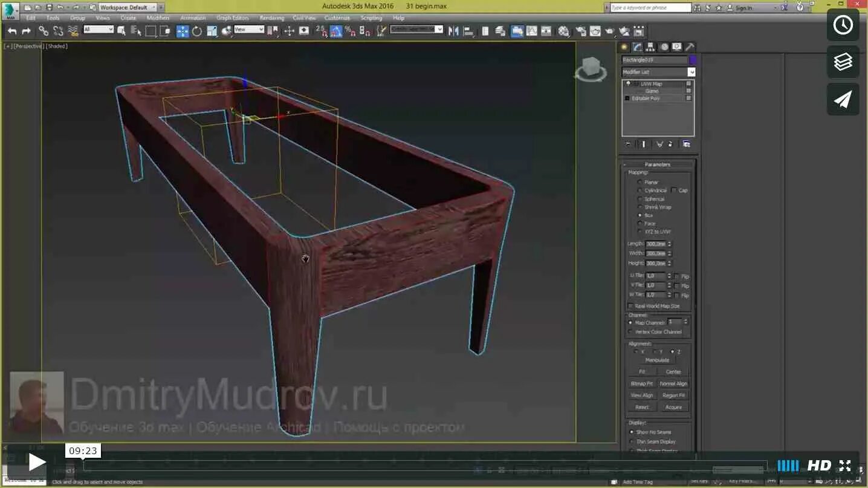Toggle the Angle Snap button
868x488 pixels.
(x=336, y=31)
